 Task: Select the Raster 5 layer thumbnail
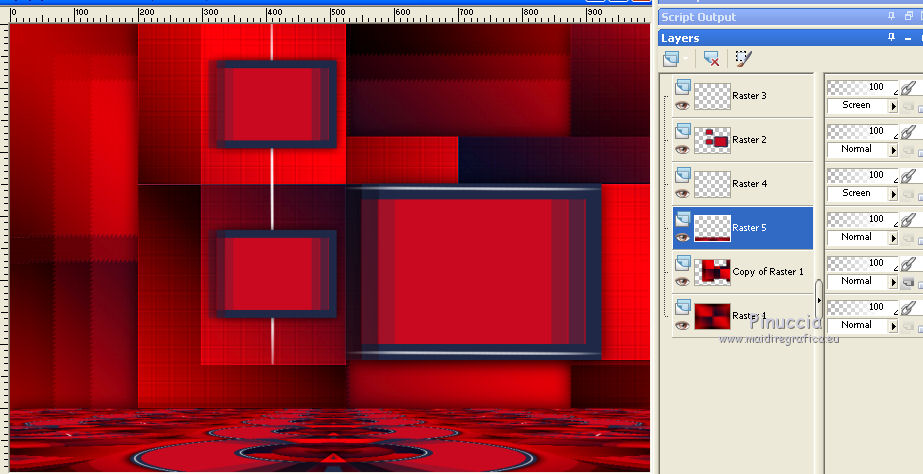tap(712, 228)
